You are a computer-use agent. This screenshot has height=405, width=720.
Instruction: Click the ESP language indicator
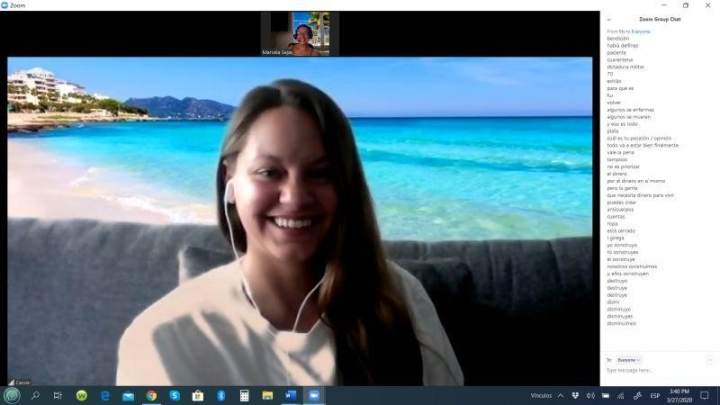click(655, 396)
